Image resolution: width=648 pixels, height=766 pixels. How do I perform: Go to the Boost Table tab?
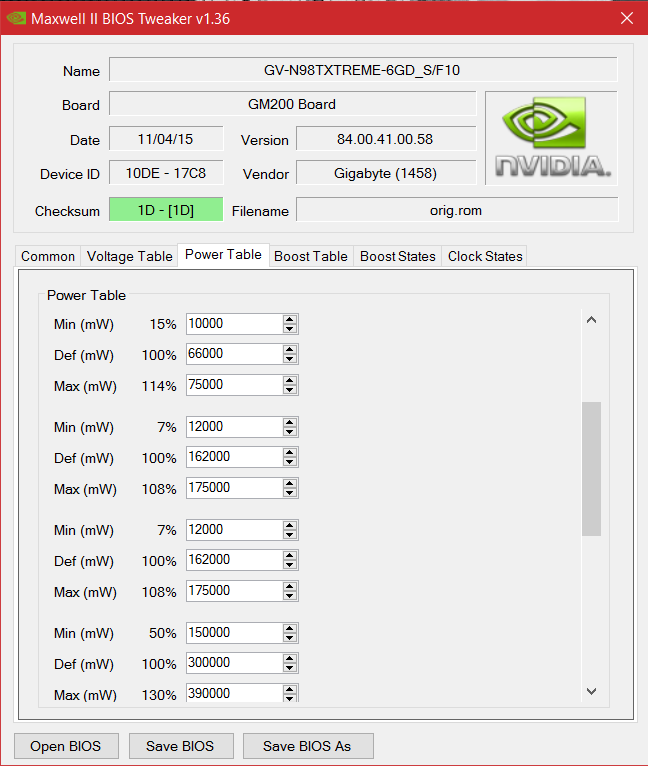(x=311, y=256)
